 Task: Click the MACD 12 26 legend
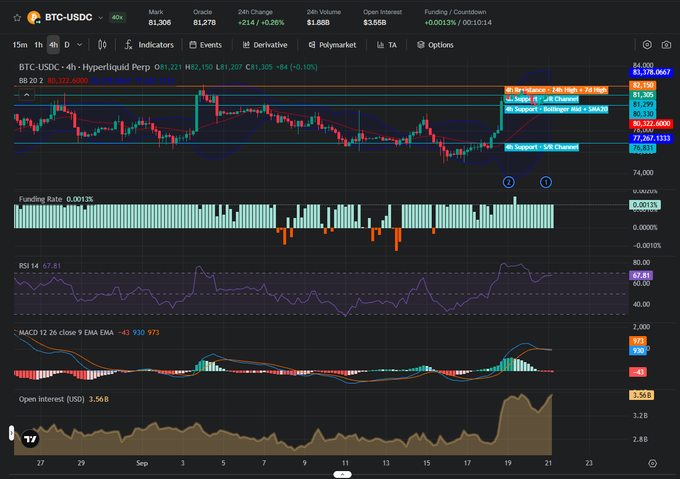click(x=89, y=332)
